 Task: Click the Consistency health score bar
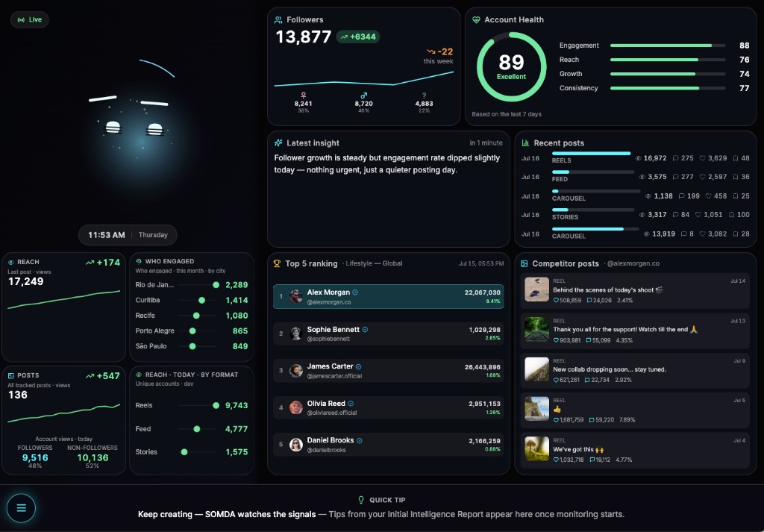pyautogui.click(x=668, y=88)
